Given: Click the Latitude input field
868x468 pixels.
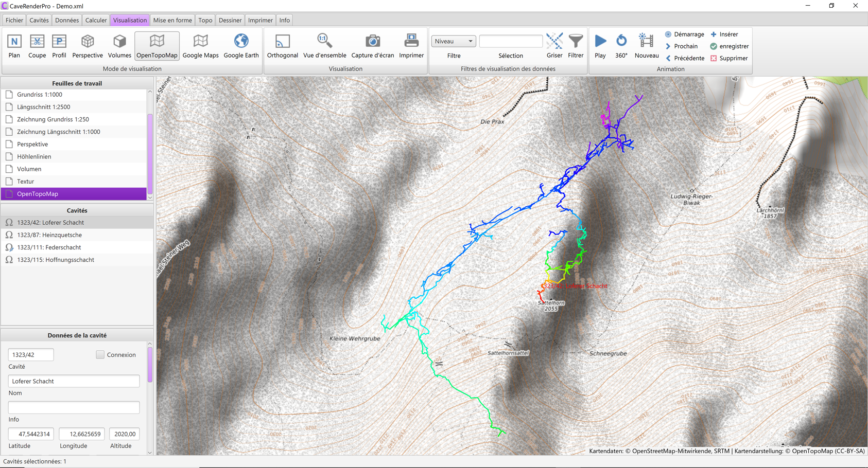Looking at the screenshot, I should pyautogui.click(x=31, y=434).
